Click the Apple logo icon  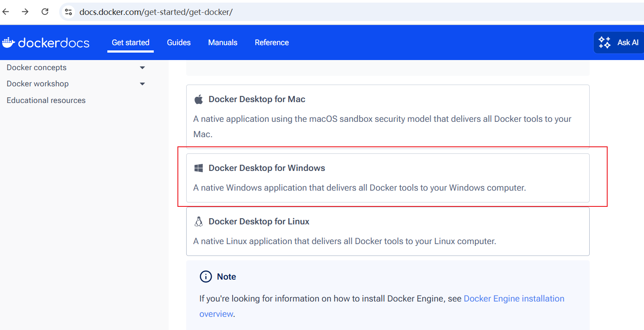(x=198, y=99)
